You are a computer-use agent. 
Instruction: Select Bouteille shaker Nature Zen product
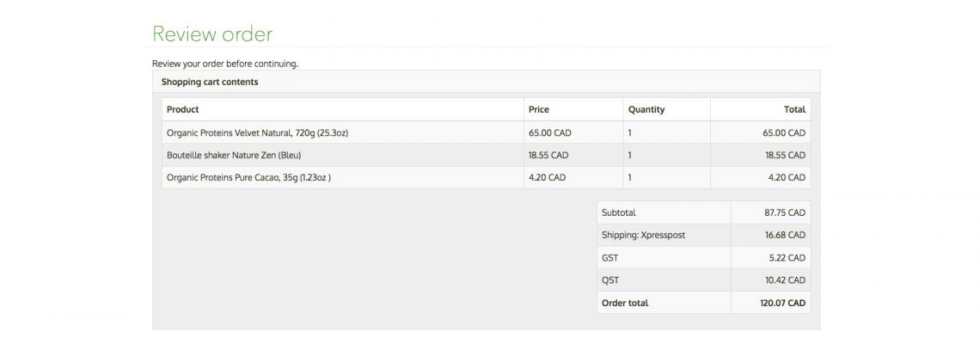(x=234, y=155)
